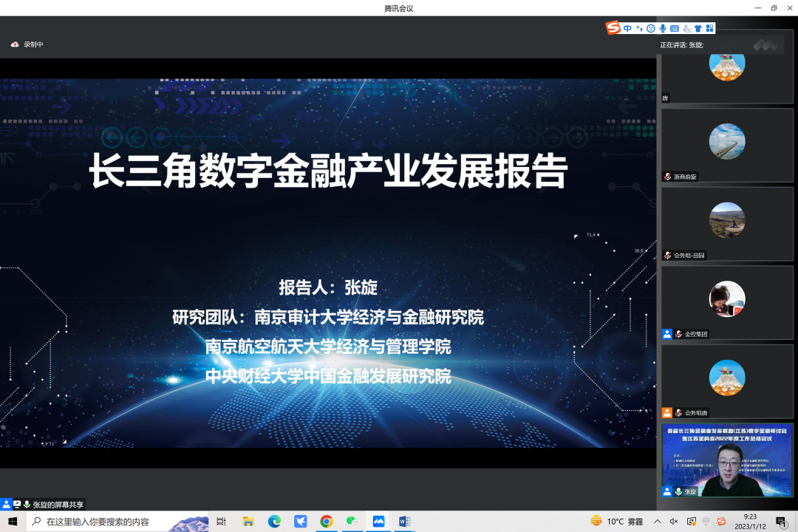Image resolution: width=798 pixels, height=532 pixels.
Task: Click muted mic icon next to 会务组-田园
Action: click(668, 255)
